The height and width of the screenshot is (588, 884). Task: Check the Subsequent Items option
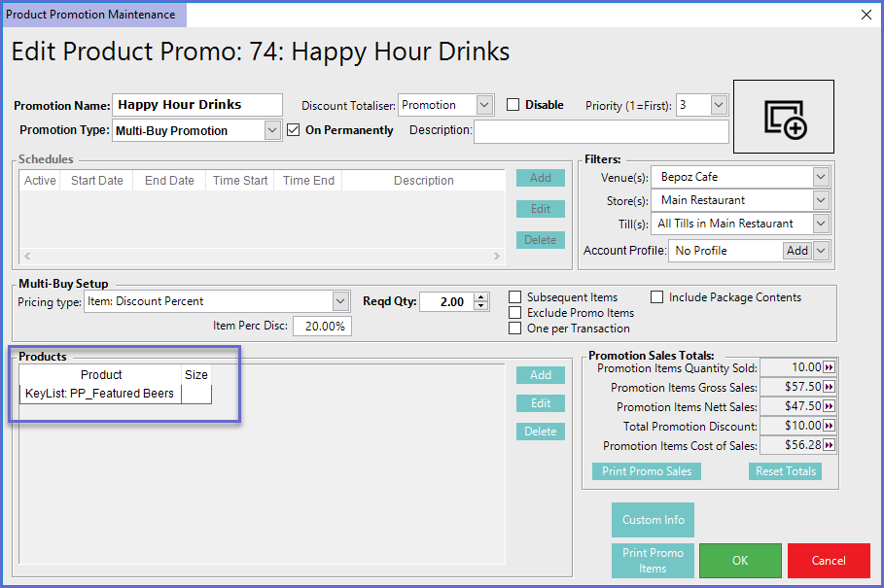point(515,297)
